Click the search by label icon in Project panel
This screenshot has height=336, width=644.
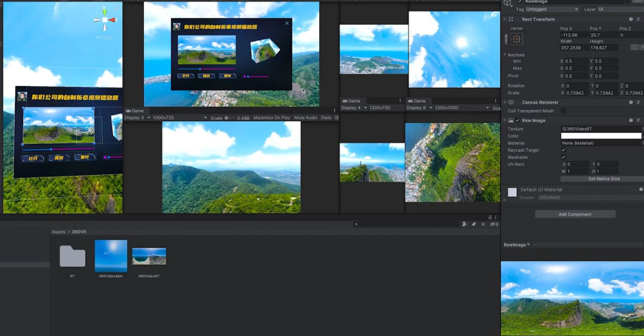pos(473,224)
